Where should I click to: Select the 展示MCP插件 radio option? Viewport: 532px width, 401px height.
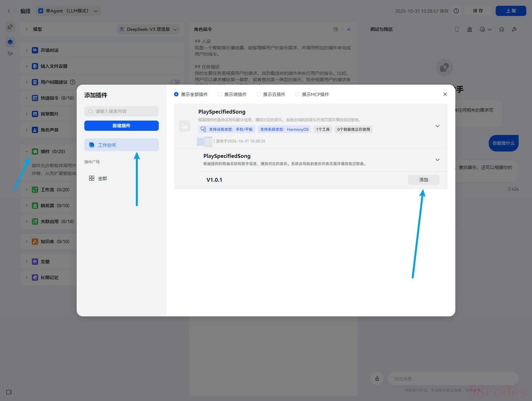tap(297, 95)
